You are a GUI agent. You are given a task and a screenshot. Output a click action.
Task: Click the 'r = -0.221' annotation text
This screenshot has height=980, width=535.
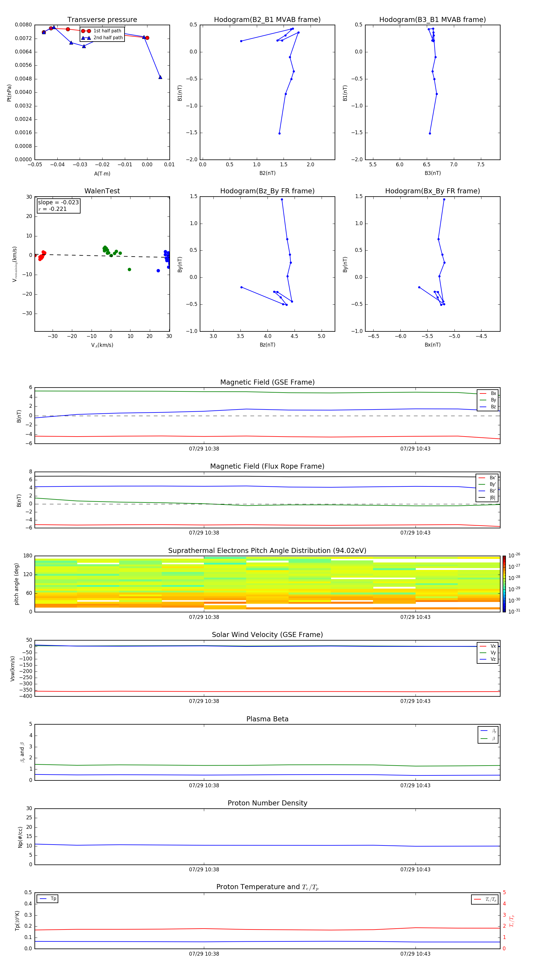click(x=53, y=209)
